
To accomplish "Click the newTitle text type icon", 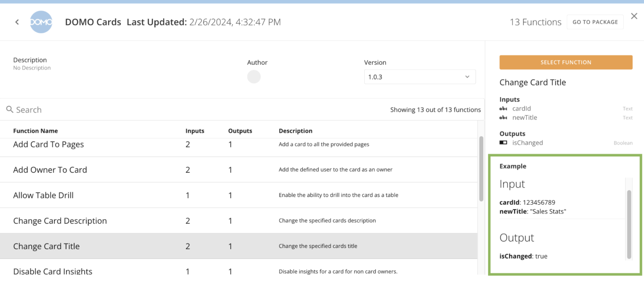I will [503, 118].
